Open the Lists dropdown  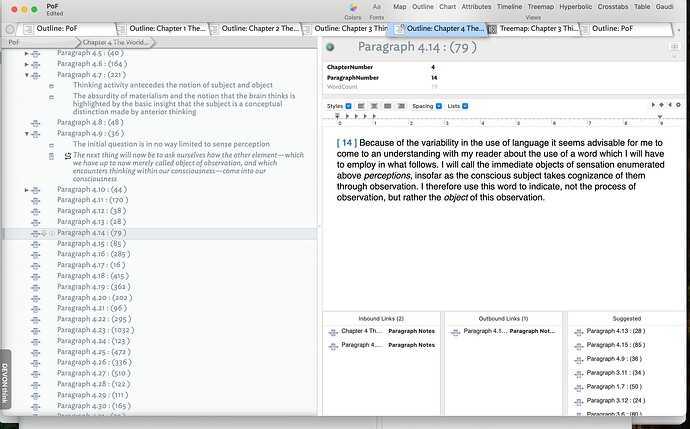[458, 106]
